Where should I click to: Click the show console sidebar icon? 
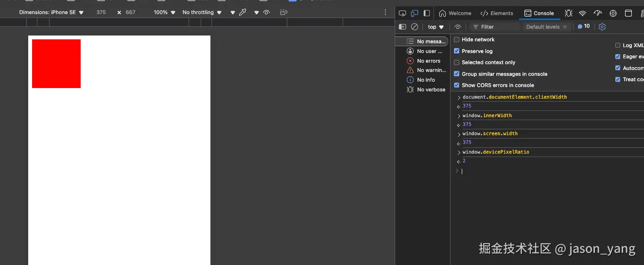pos(402,27)
